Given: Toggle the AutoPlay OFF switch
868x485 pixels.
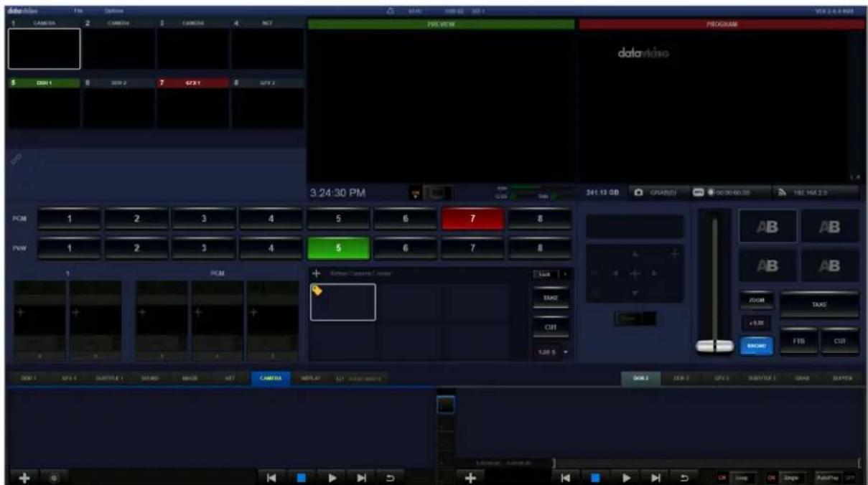Looking at the screenshot, I should click(x=836, y=476).
